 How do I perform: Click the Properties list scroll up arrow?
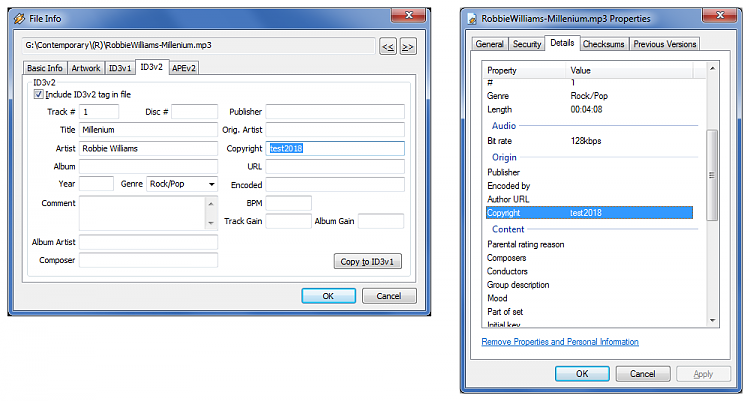(712, 68)
